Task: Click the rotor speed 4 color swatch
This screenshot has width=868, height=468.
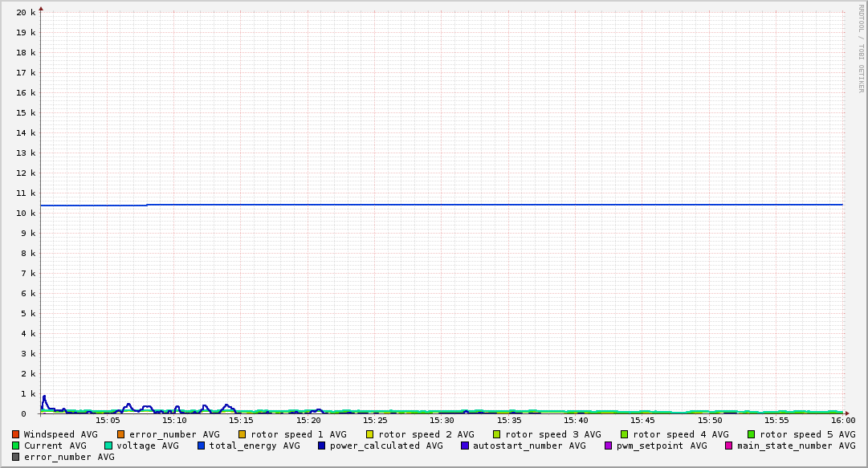Action: (624, 434)
